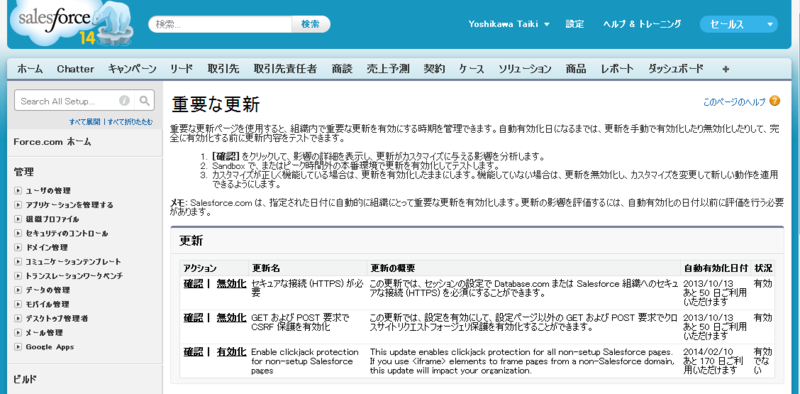Open the ソリューション tab
Viewport: 800px width, 394px height.
(525, 69)
